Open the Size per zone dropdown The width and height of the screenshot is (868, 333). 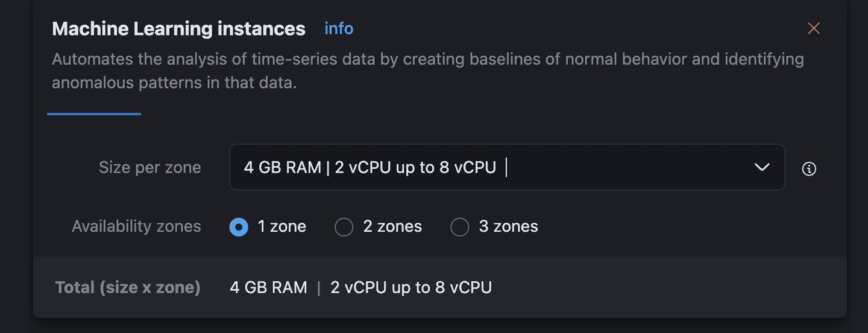click(x=506, y=167)
